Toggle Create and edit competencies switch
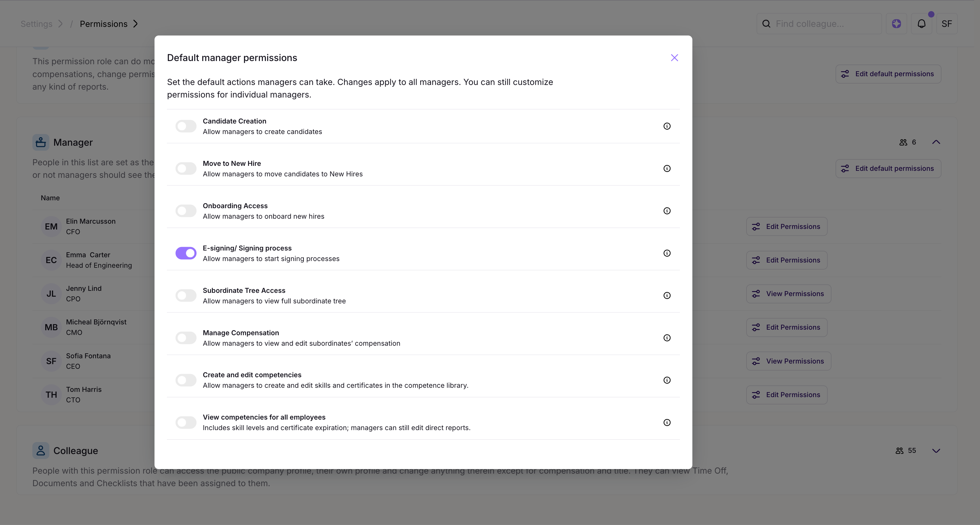 186,380
